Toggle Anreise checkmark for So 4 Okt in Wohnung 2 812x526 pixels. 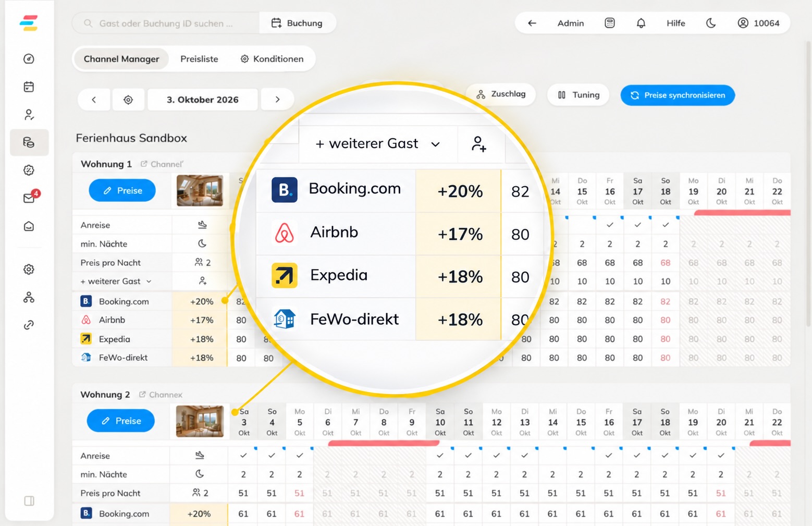pos(272,456)
